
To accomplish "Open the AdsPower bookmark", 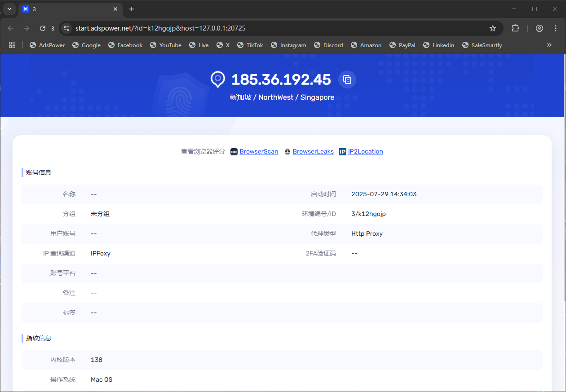I will (47, 45).
